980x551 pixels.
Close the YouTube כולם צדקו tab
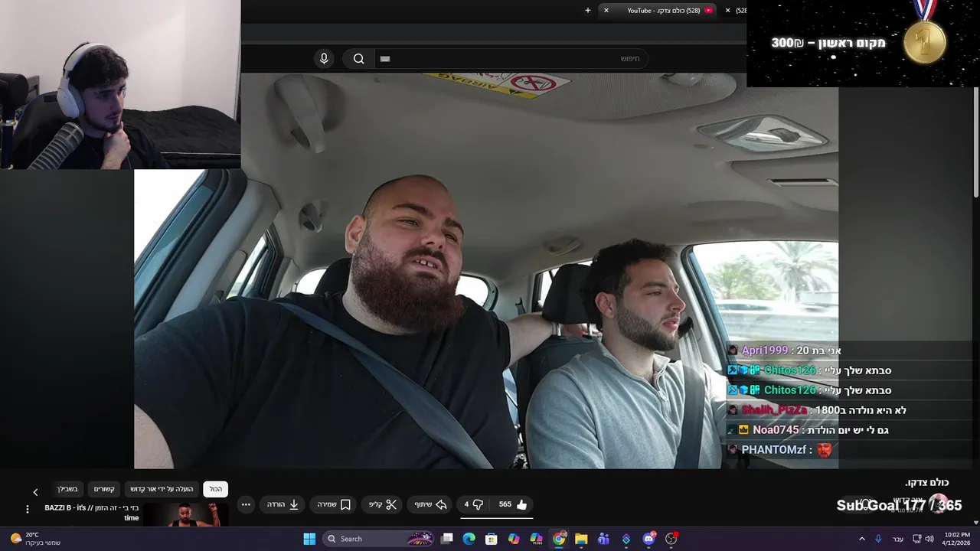[x=606, y=11]
